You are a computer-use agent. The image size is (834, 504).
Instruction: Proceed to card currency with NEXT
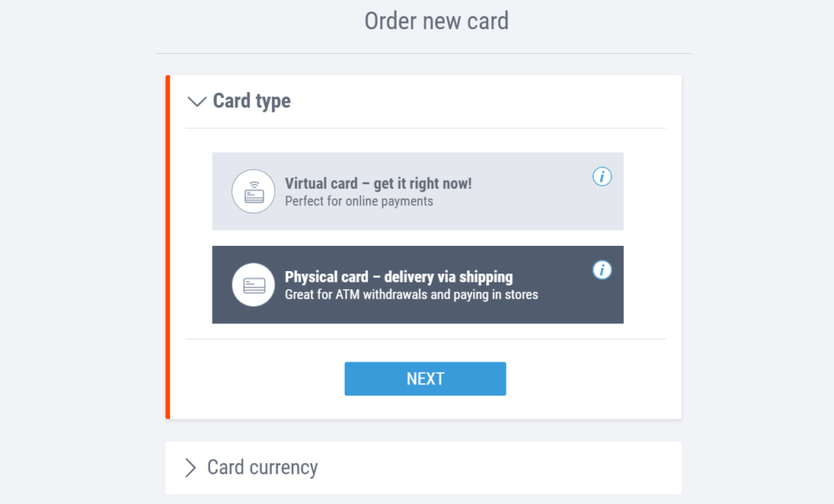424,378
